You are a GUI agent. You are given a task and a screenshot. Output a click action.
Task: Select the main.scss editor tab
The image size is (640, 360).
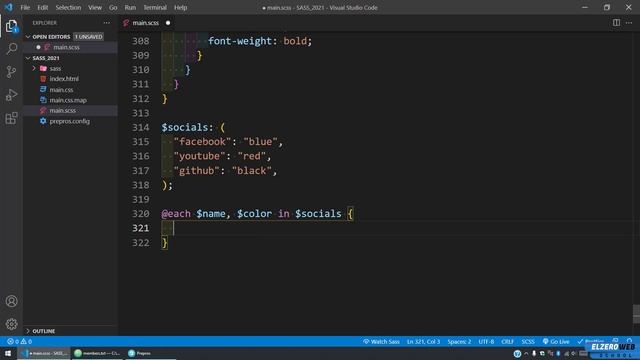146,23
